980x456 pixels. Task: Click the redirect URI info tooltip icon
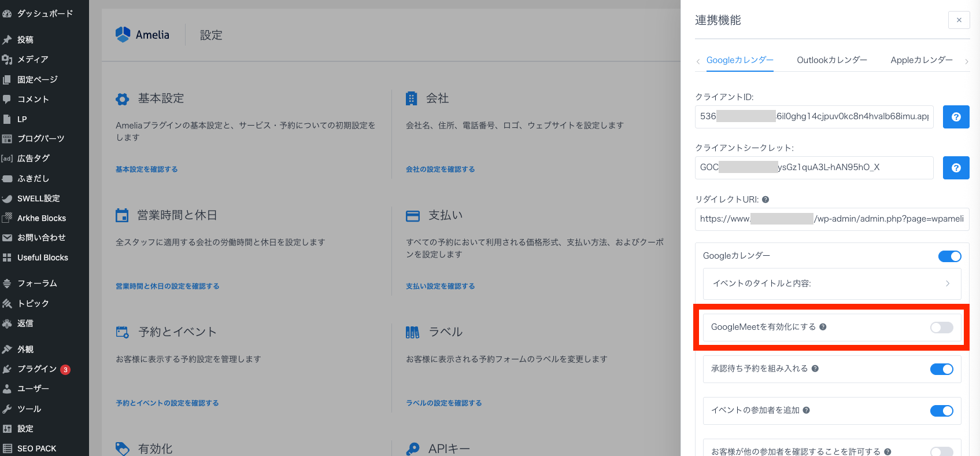pos(765,200)
